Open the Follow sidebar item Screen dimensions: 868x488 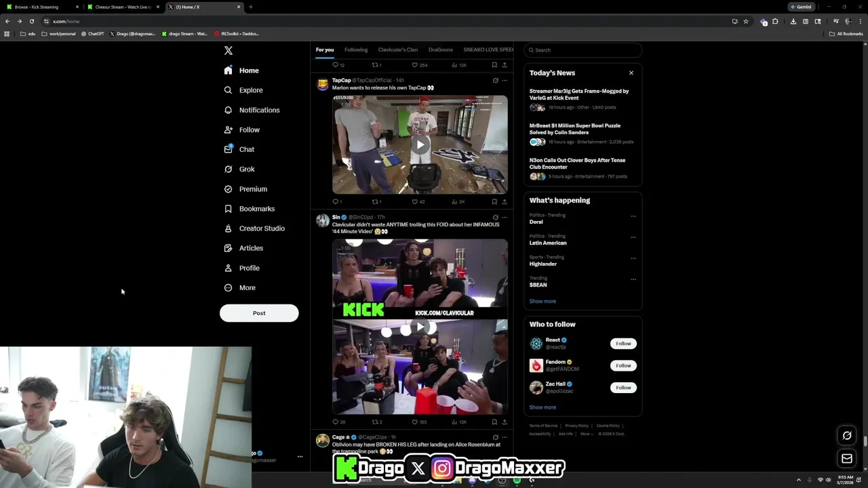242,129
